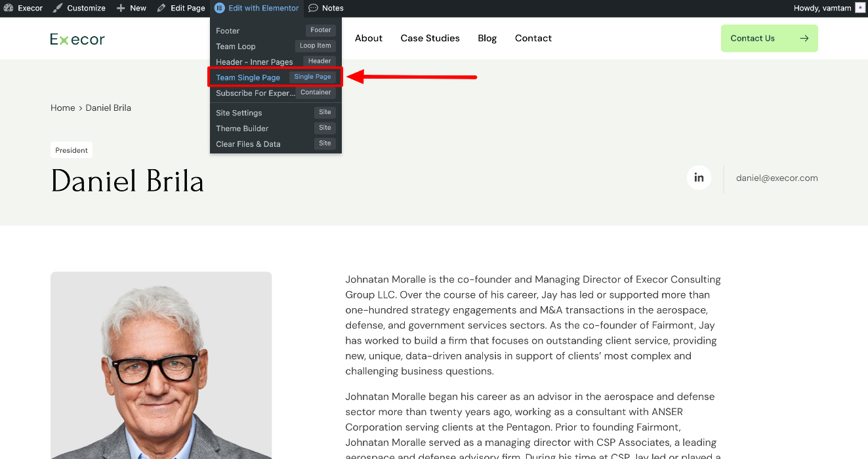Click the daniel@execor.com email link
Image resolution: width=868 pixels, height=459 pixels.
tap(777, 178)
